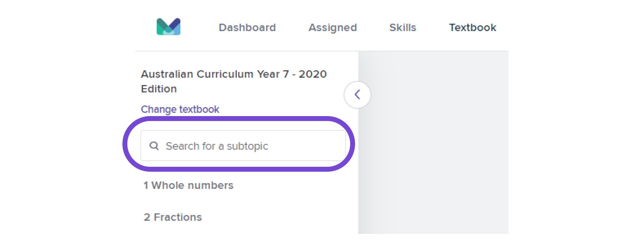Go to the Skills tab
644x242 pixels.
click(x=403, y=27)
